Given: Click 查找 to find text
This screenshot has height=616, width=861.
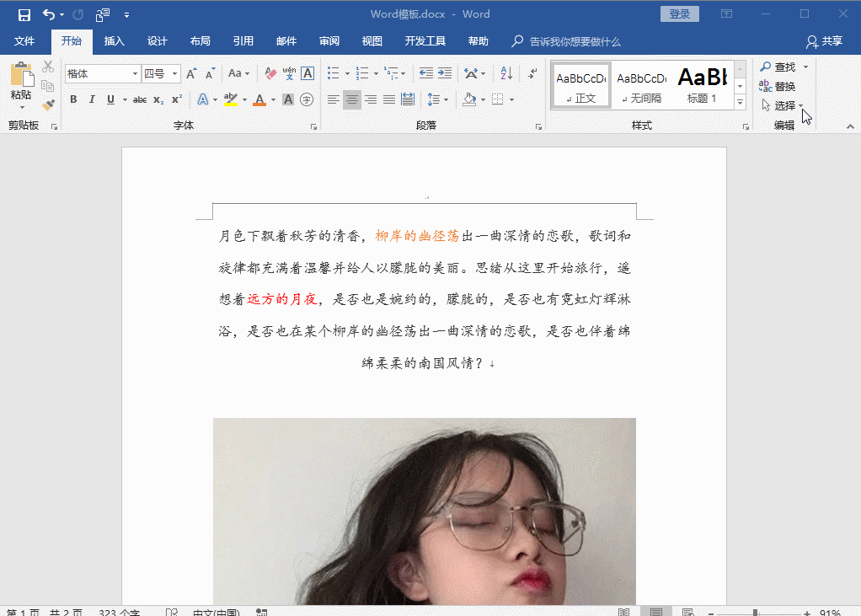Looking at the screenshot, I should coord(778,67).
